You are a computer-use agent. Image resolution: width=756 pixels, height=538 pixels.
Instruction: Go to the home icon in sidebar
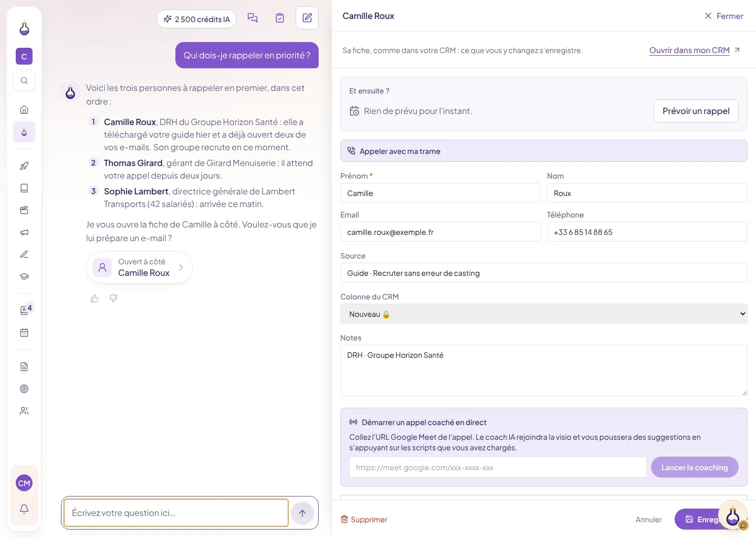(x=24, y=110)
